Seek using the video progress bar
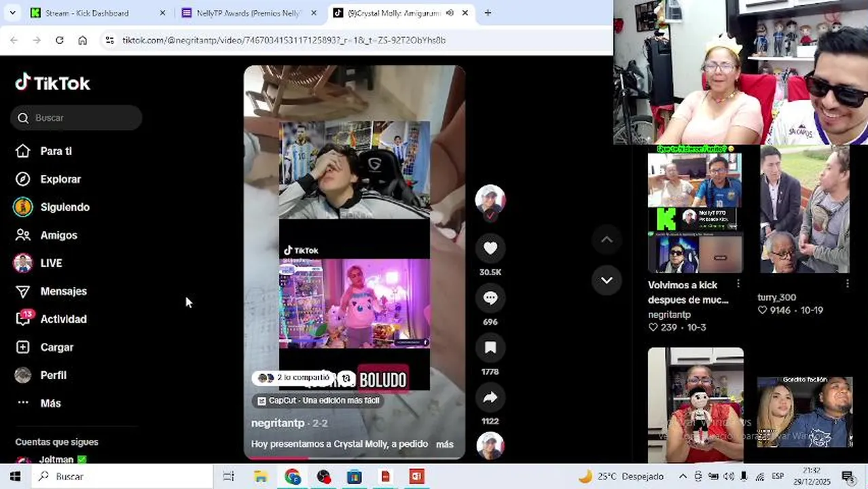This screenshot has height=489, width=868. [355, 458]
